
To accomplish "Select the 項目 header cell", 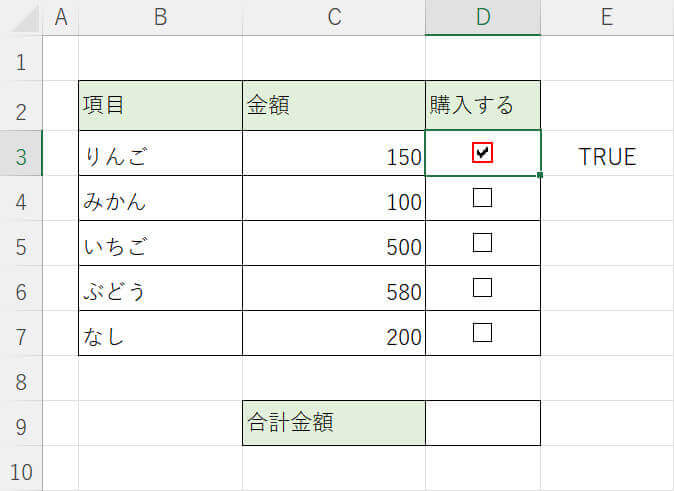I will coord(160,106).
